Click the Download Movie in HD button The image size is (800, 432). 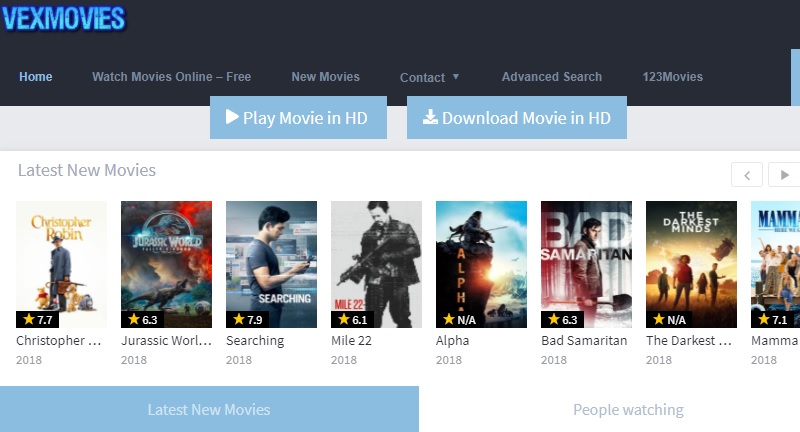coord(517,117)
